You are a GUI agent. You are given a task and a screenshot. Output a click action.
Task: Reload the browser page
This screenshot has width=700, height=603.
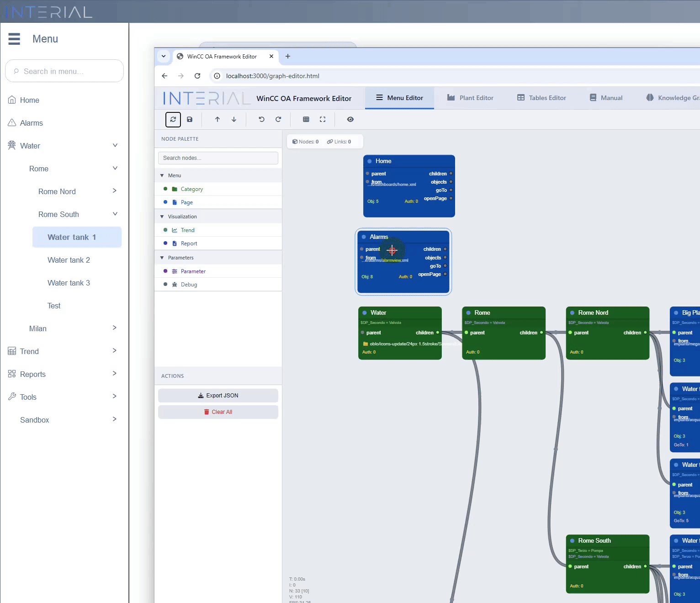click(x=197, y=76)
